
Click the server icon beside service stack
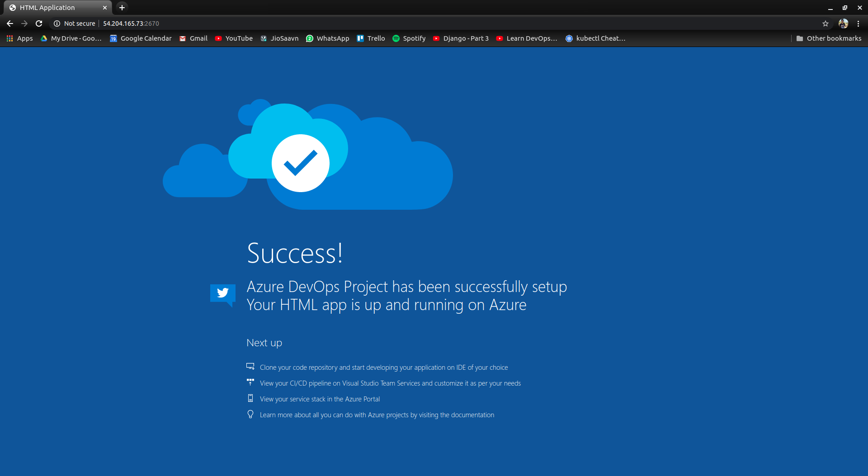[250, 398]
